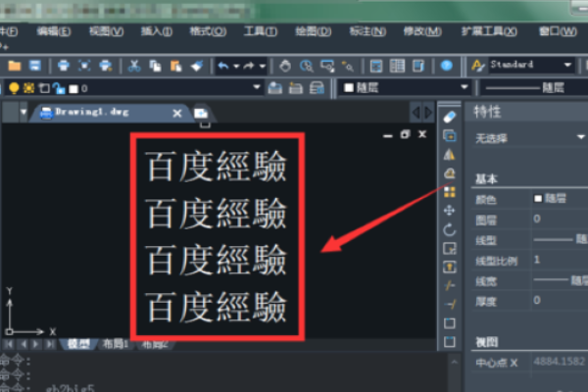Activate the Pan hand tool
Viewport: 588px width, 392px height.
(x=285, y=66)
